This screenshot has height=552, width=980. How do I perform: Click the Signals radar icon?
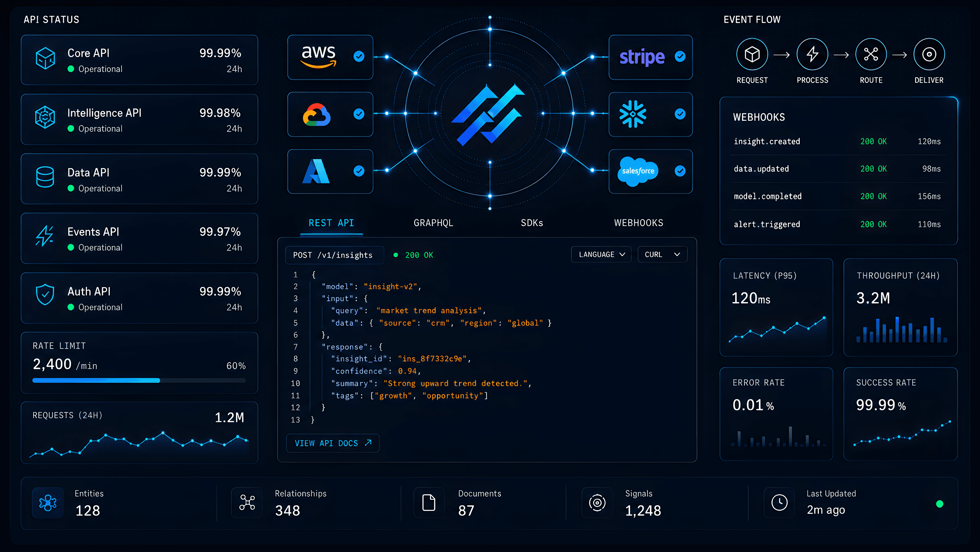tap(597, 503)
